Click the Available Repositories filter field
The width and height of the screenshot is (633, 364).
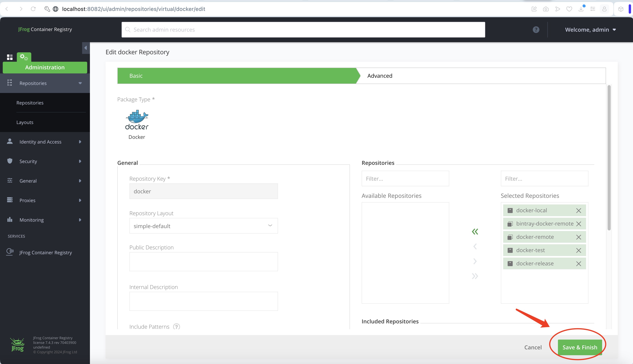pyautogui.click(x=405, y=178)
